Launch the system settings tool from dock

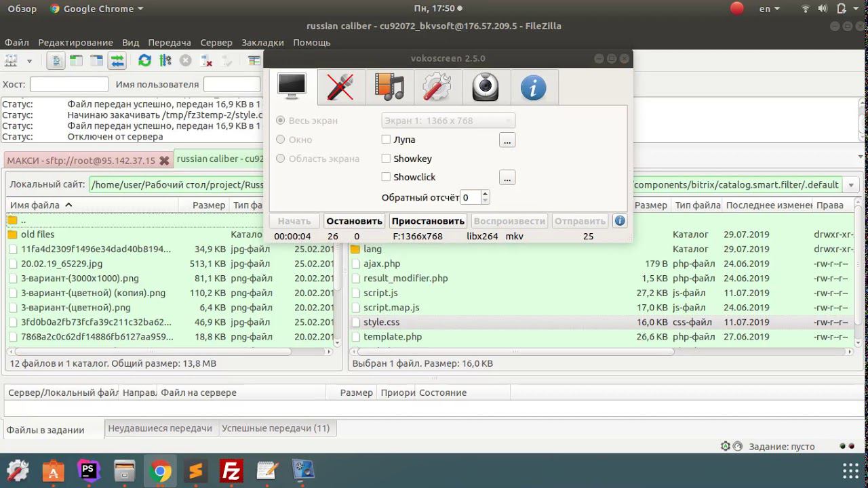tap(18, 470)
